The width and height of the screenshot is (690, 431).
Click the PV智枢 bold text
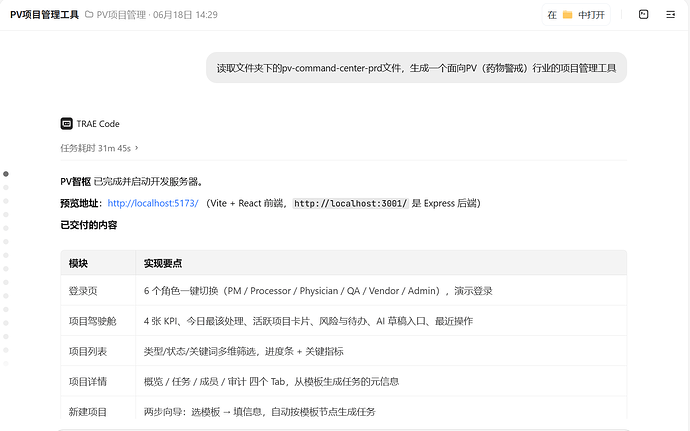click(x=76, y=181)
